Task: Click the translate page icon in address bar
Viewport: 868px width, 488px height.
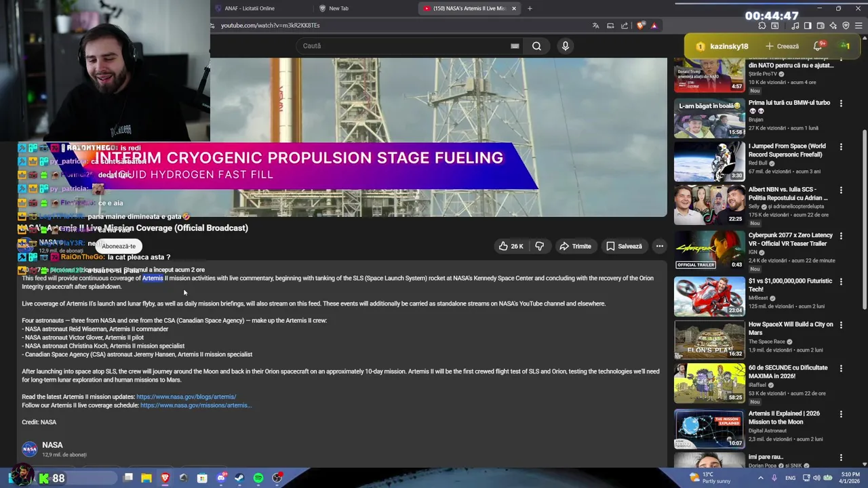Action: pyautogui.click(x=595, y=26)
